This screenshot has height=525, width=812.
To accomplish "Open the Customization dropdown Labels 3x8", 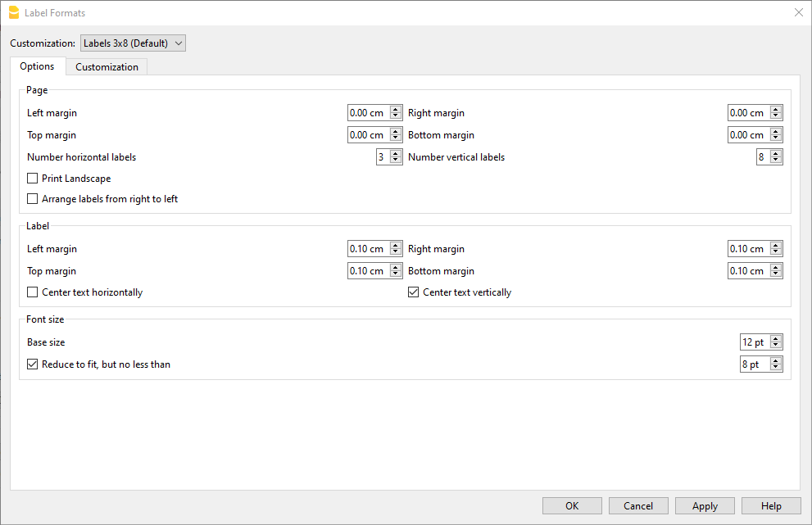I will (133, 43).
